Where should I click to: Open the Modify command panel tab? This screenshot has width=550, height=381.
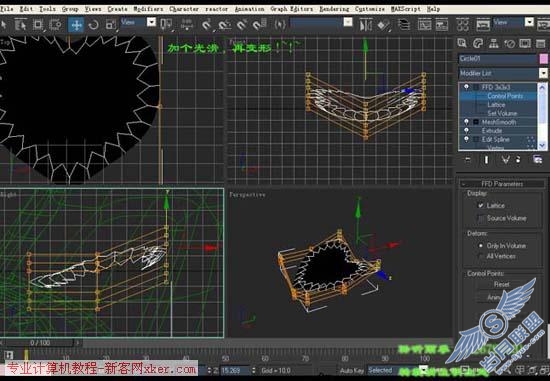478,44
